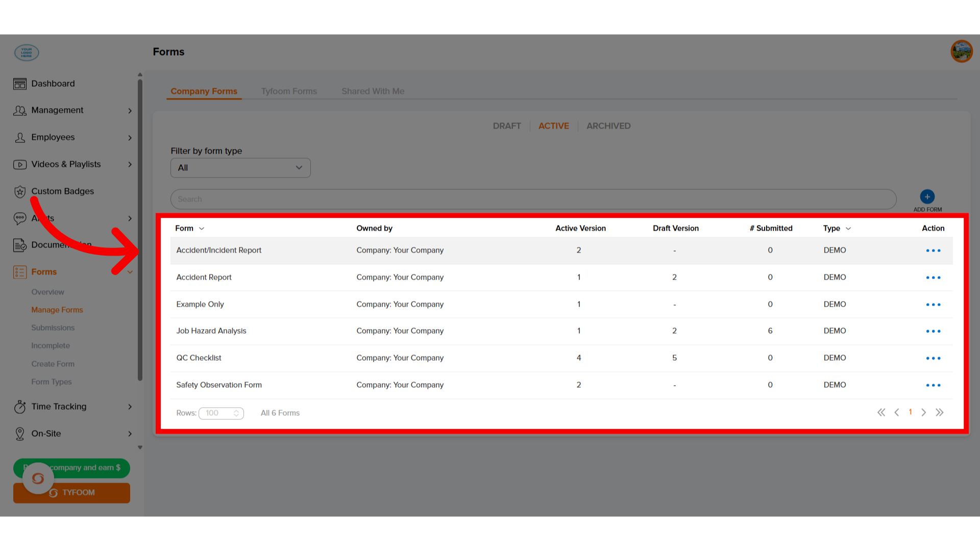The width and height of the screenshot is (980, 551).
Task: Click the orange TYFOOM button
Action: pos(71,493)
